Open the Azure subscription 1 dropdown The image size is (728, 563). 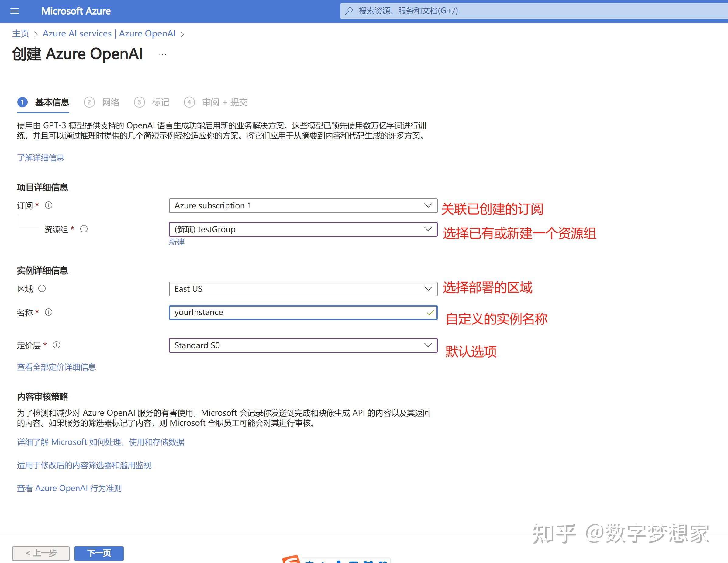tap(428, 206)
